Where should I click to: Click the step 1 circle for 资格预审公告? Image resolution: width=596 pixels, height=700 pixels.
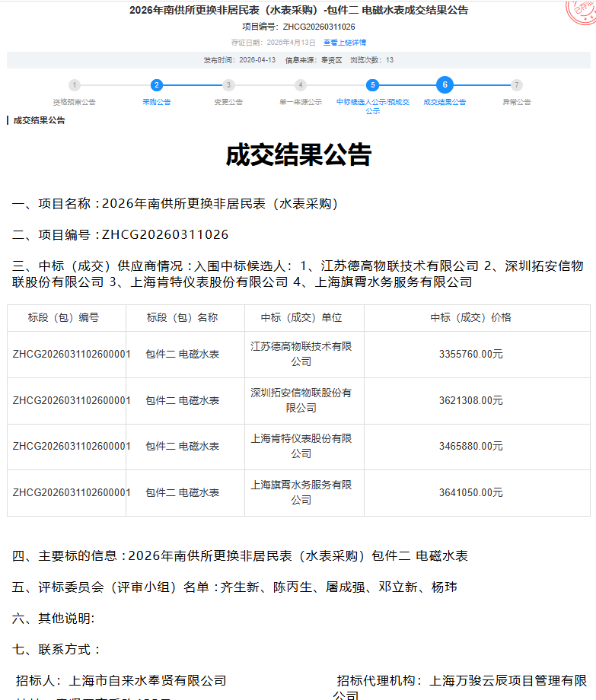(x=74, y=85)
